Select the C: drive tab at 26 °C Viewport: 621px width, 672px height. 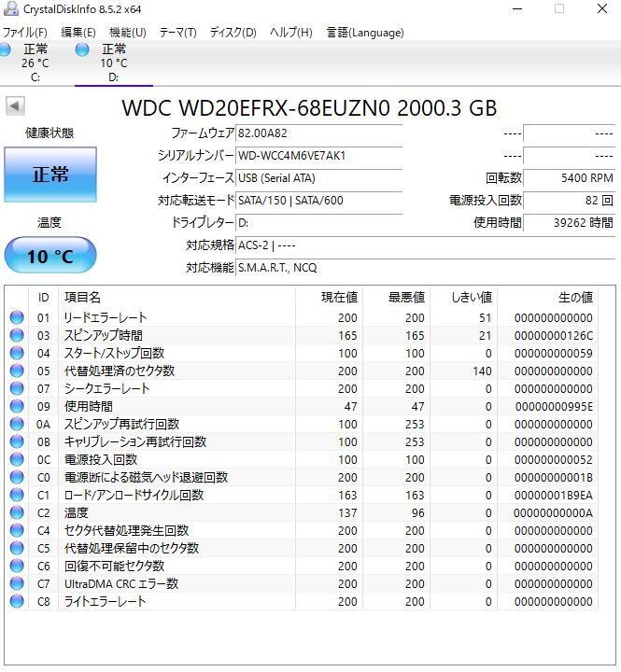point(35,63)
